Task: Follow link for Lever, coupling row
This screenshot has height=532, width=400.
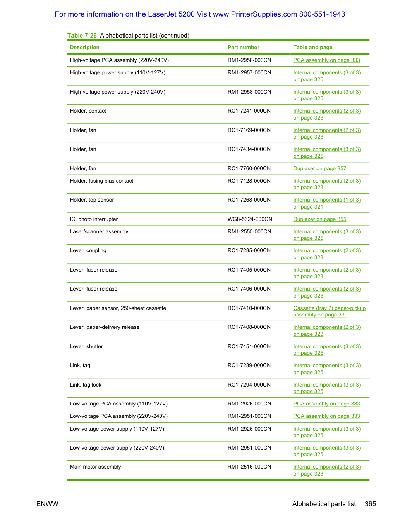Action: (x=327, y=254)
